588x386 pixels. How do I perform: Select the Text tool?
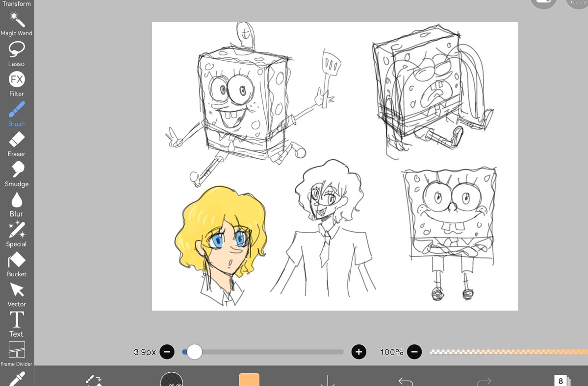click(17, 324)
